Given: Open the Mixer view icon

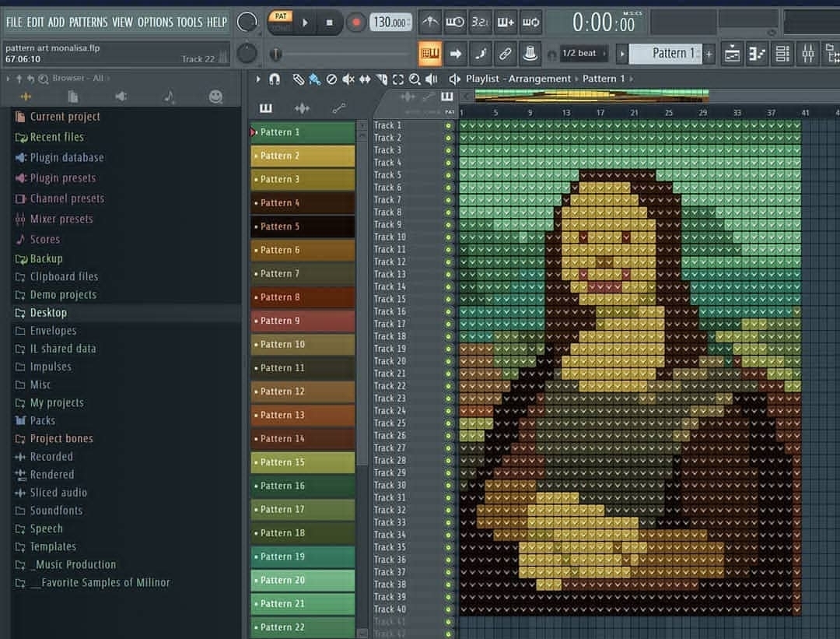Looking at the screenshot, I should click(807, 54).
